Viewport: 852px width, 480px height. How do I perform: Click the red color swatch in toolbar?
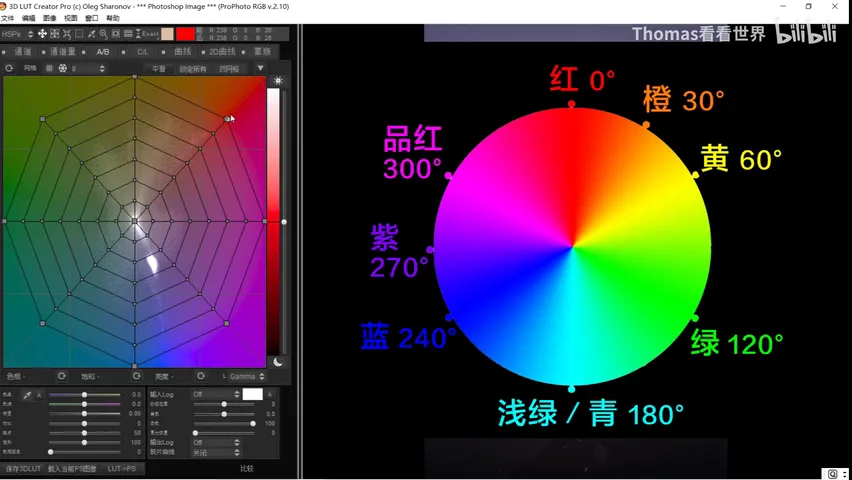tap(185, 34)
